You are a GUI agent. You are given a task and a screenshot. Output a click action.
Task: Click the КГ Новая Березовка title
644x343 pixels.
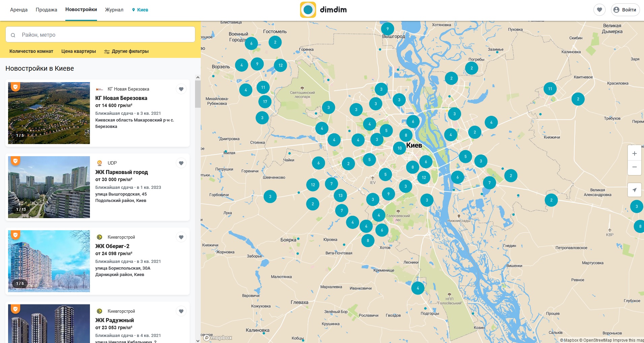tap(121, 98)
